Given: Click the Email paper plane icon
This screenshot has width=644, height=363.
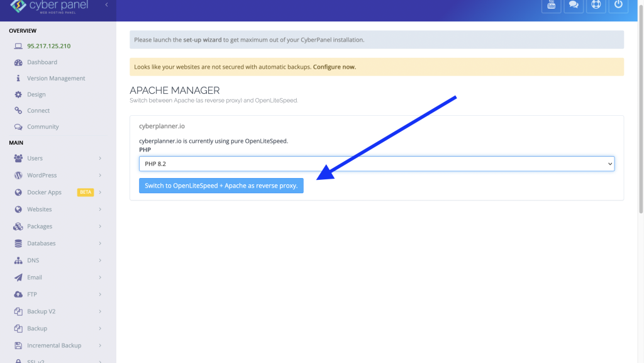Looking at the screenshot, I should pyautogui.click(x=18, y=277).
